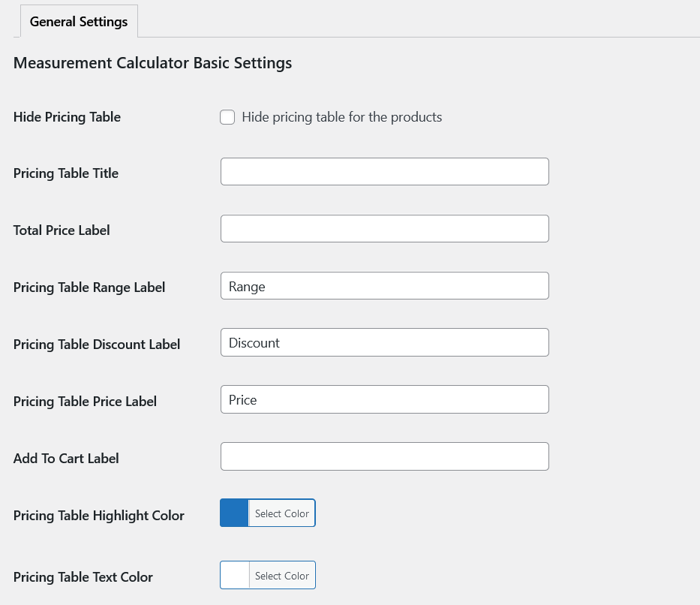
Task: Focus the Pricing Table Title input field
Action: click(384, 172)
